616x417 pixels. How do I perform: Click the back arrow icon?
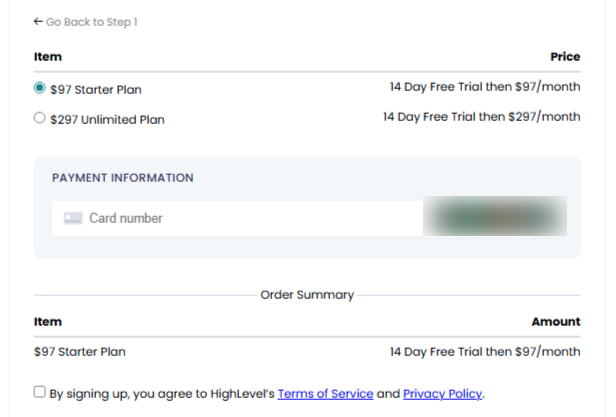coord(38,22)
